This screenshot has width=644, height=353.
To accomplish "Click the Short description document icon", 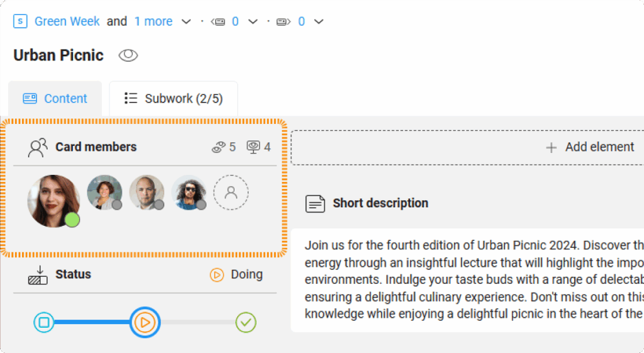I will 315,203.
